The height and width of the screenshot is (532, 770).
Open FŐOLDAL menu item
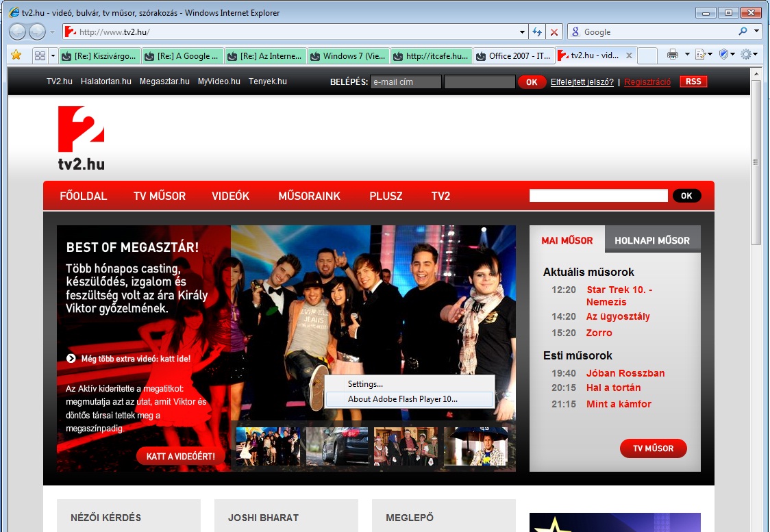[84, 196]
